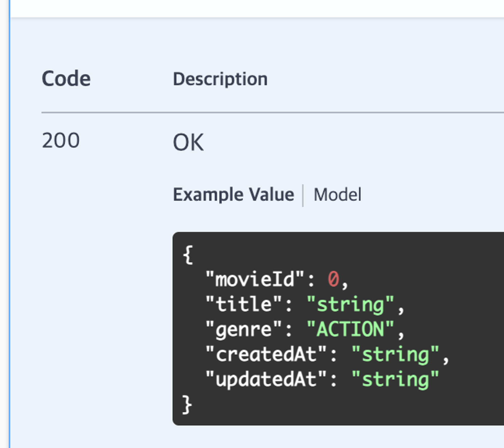Click the Code column header

coord(66,79)
